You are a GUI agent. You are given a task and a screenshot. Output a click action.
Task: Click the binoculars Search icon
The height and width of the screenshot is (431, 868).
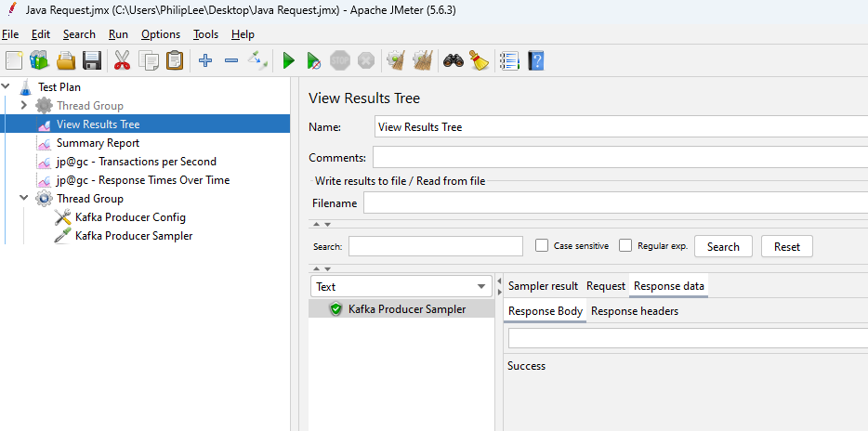pos(453,61)
